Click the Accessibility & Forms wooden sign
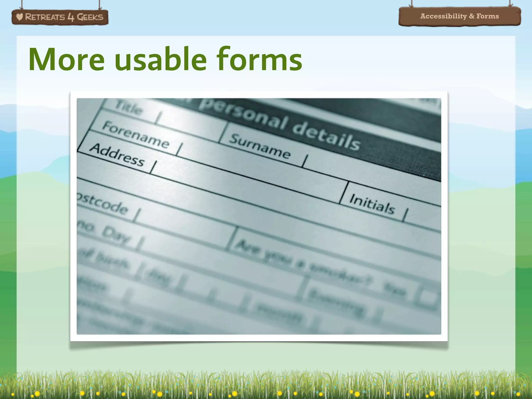This screenshot has width=532, height=399. [460, 16]
